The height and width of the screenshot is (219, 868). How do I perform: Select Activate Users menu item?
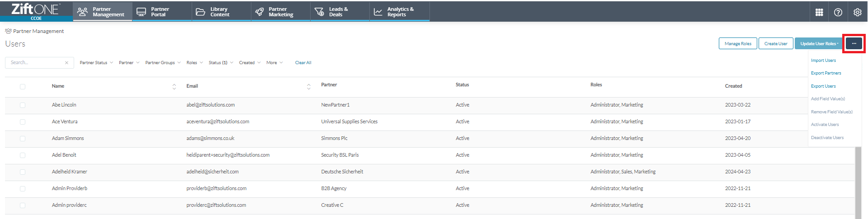825,125
